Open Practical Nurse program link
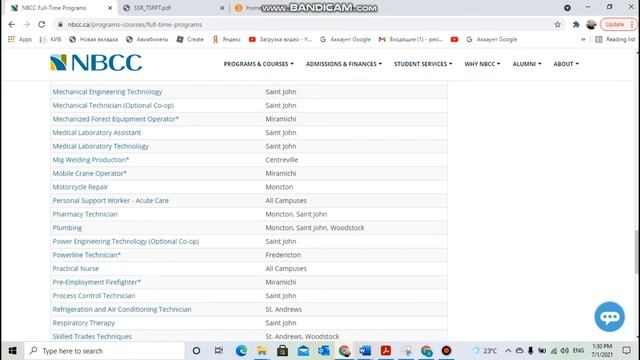 [76, 269]
